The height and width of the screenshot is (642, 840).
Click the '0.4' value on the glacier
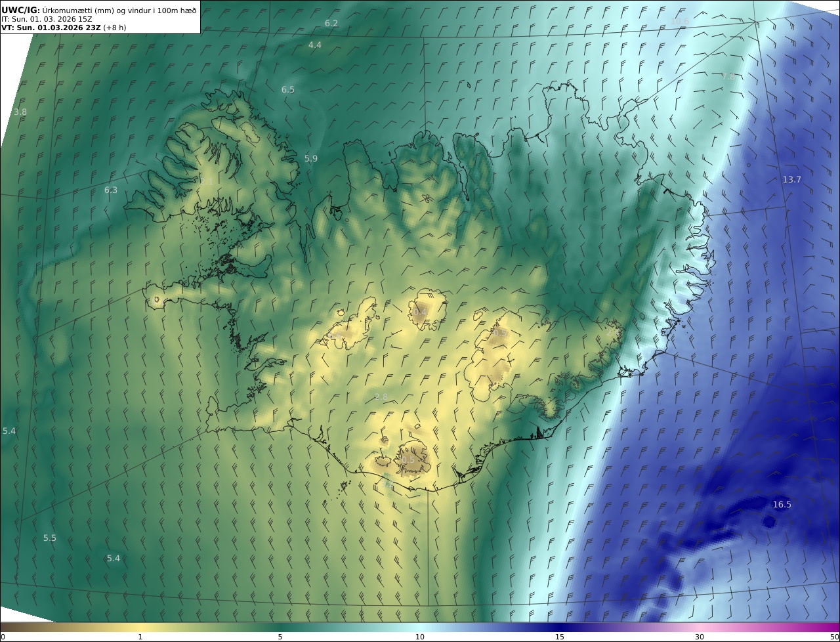[x=420, y=311]
